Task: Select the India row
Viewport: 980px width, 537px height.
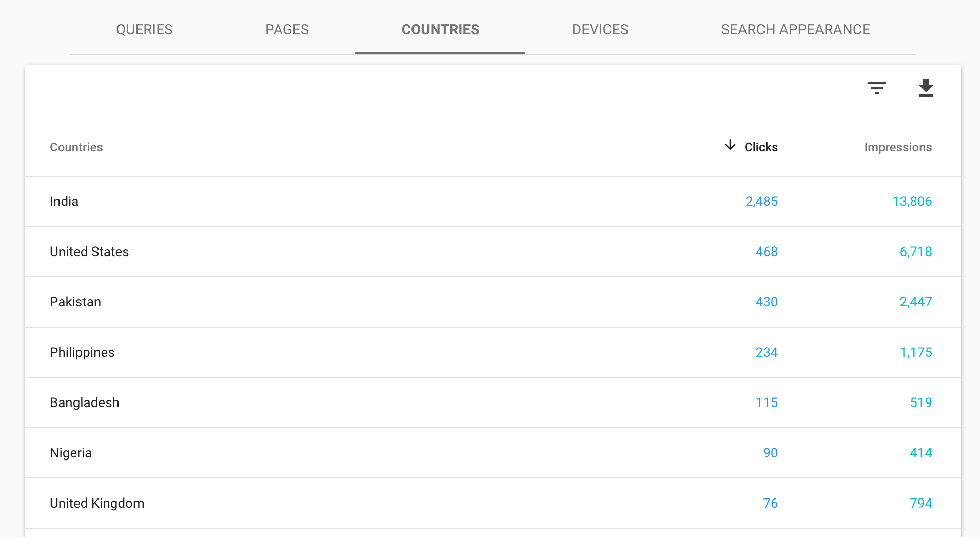Action: [64, 201]
